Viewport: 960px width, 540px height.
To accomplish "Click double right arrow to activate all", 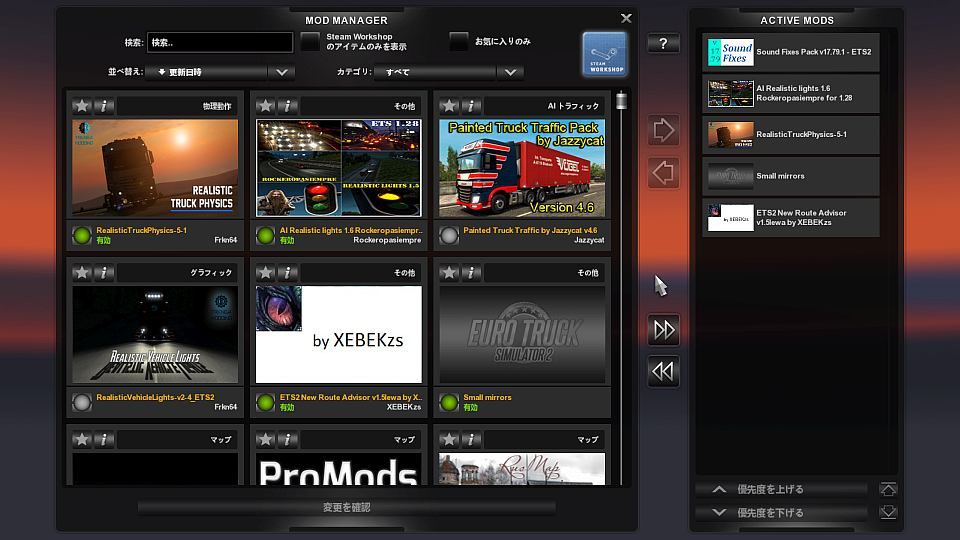I will (663, 330).
